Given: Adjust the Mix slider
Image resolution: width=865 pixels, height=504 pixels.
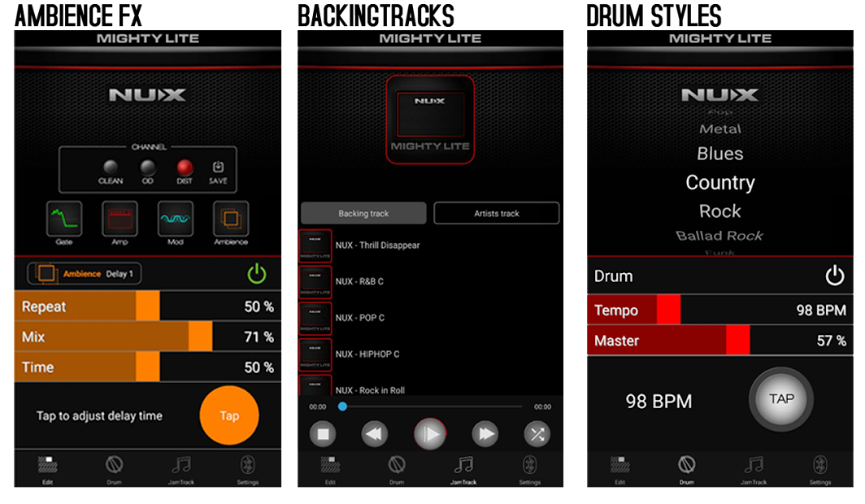Looking at the screenshot, I should point(148,337).
